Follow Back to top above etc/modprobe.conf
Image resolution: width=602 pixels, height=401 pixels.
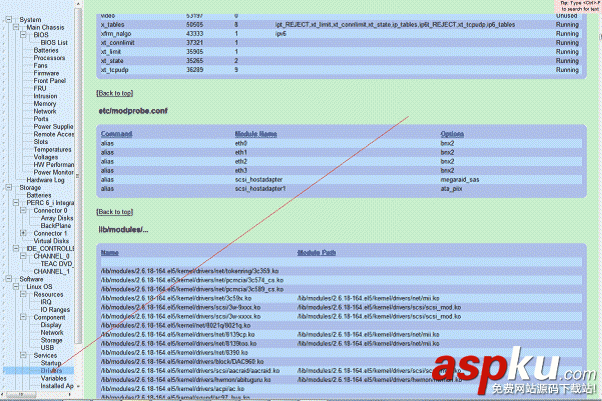(115, 93)
